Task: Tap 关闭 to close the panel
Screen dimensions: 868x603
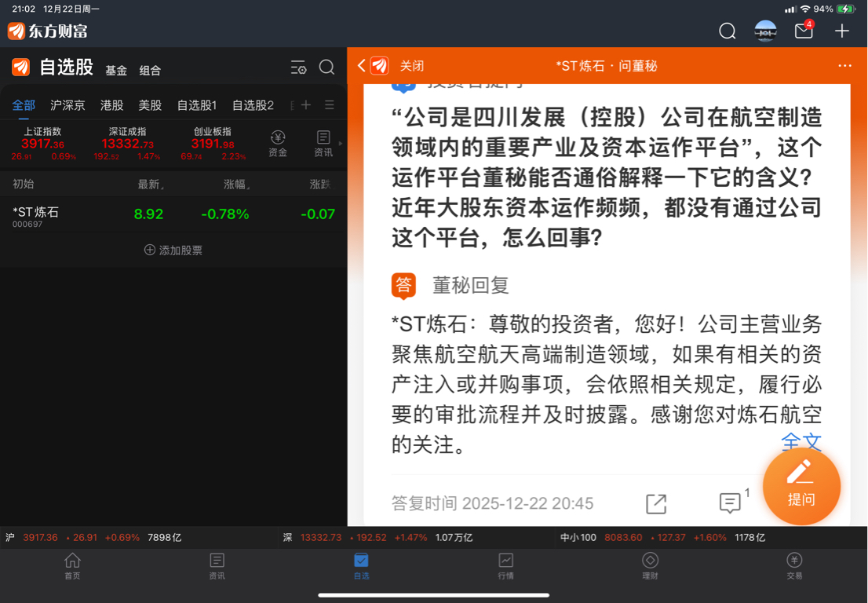Action: 412,67
